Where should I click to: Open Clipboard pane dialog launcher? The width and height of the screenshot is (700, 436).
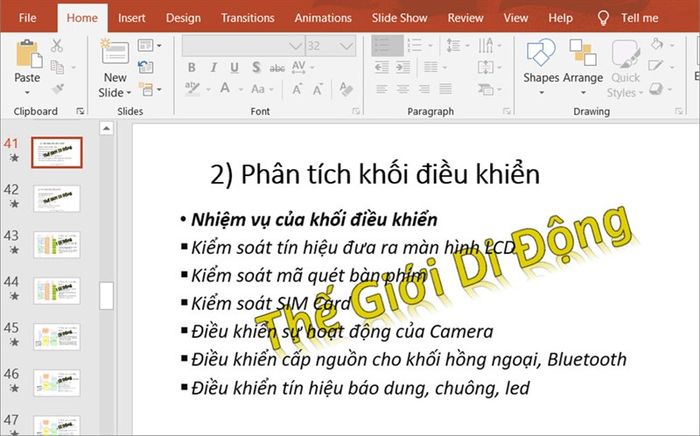(x=80, y=111)
